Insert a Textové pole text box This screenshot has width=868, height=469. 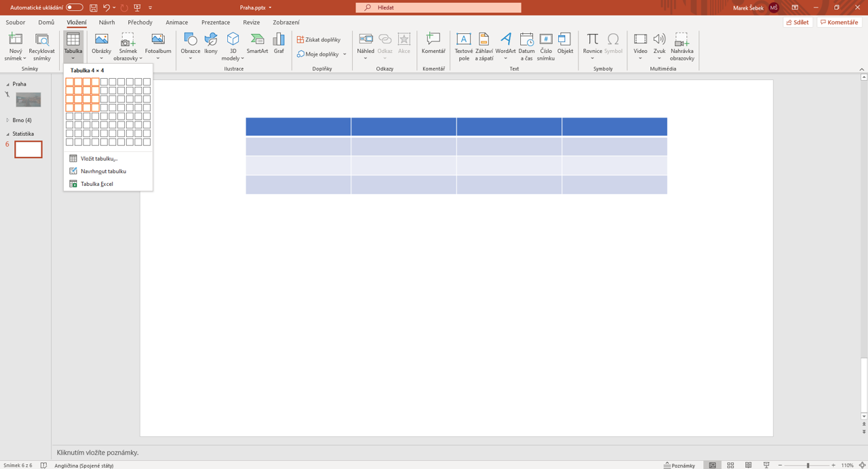464,44
